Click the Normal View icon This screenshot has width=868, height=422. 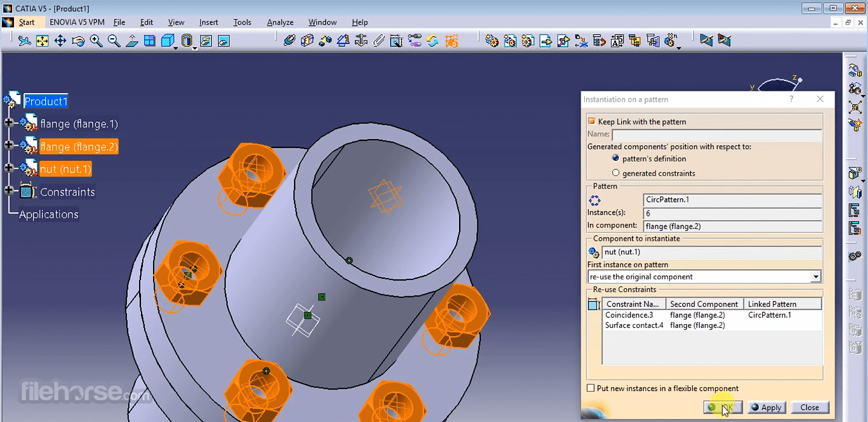132,41
